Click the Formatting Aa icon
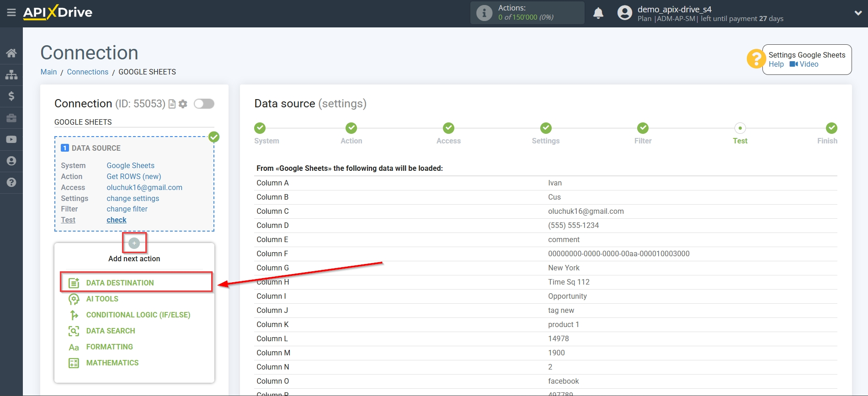This screenshot has height=396, width=868. pyautogui.click(x=74, y=347)
